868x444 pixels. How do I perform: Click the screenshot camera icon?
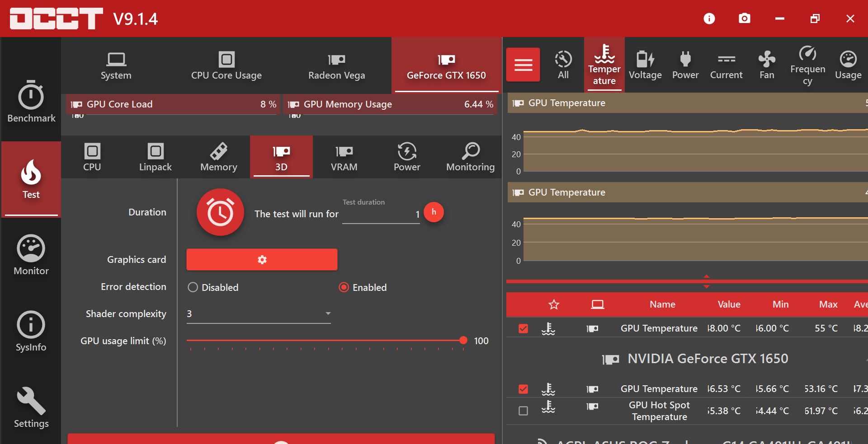[744, 19]
